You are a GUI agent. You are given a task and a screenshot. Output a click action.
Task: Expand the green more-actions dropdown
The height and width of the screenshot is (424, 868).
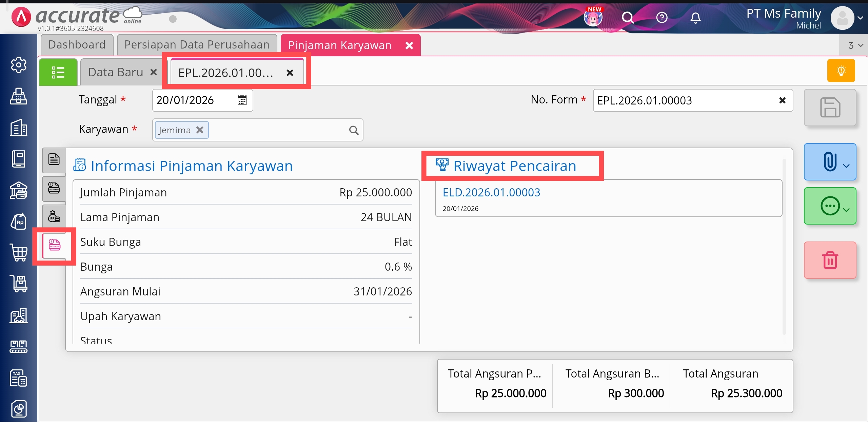pyautogui.click(x=830, y=206)
